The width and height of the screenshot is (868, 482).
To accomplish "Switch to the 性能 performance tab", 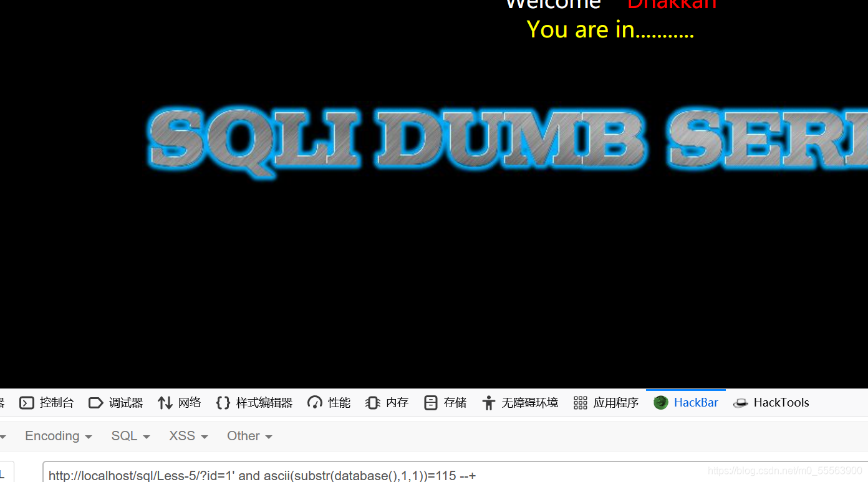I will point(329,403).
